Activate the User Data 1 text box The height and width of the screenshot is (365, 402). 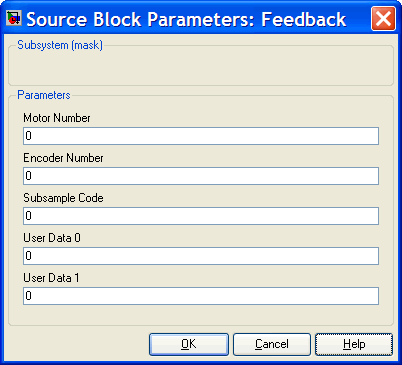point(201,296)
